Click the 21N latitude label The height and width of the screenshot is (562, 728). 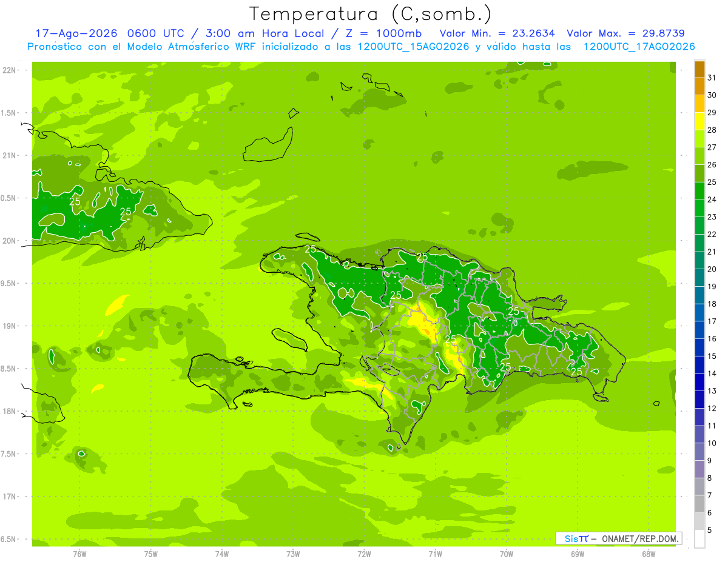click(9, 156)
